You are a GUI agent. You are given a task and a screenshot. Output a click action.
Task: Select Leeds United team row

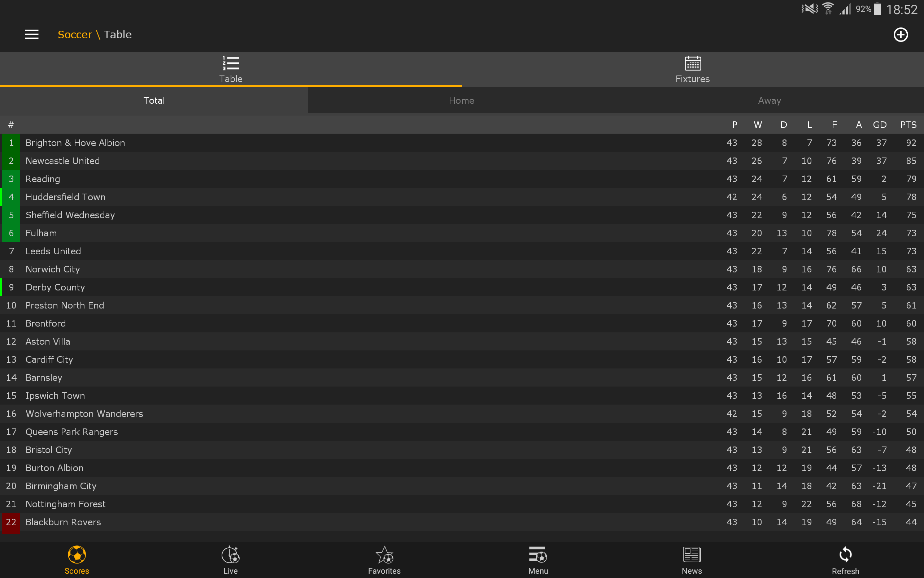coord(462,251)
